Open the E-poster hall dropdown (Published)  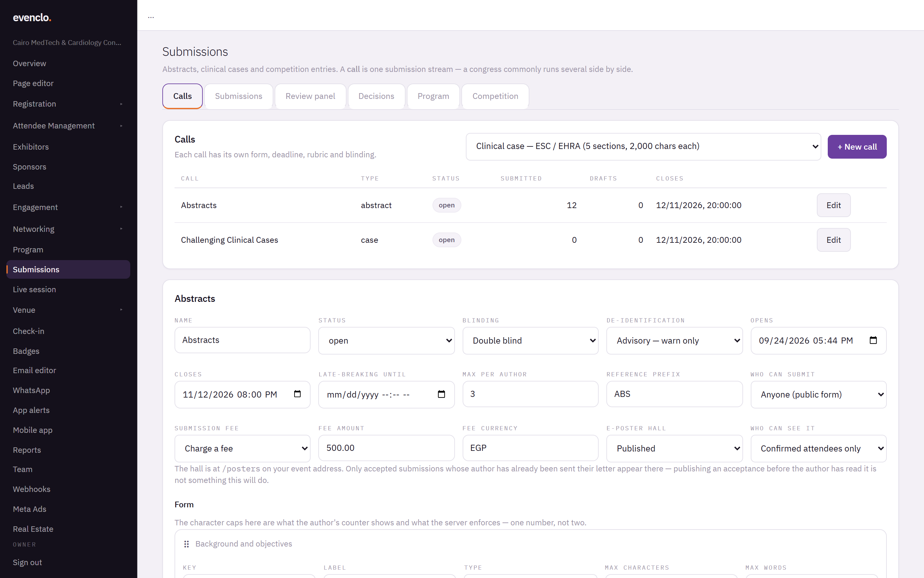(x=674, y=448)
